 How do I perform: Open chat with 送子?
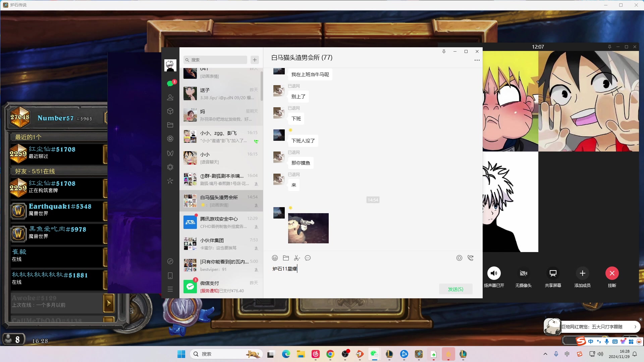pos(221,94)
